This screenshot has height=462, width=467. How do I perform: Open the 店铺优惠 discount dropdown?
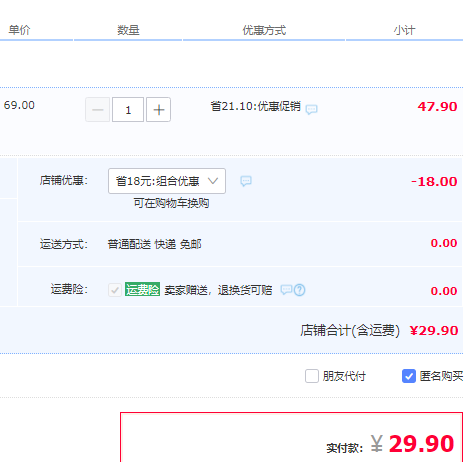pyautogui.click(x=167, y=181)
